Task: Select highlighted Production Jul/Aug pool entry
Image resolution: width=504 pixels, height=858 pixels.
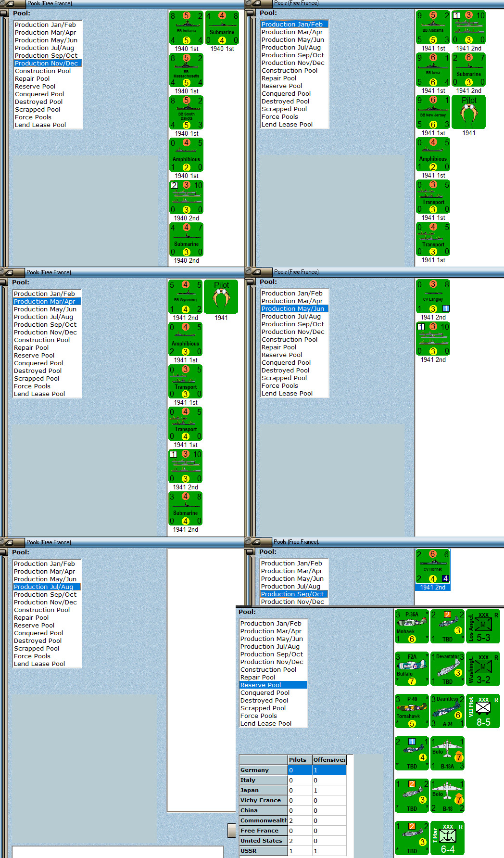Action: pos(47,587)
